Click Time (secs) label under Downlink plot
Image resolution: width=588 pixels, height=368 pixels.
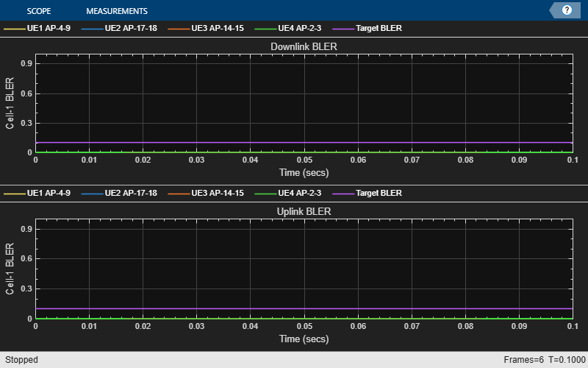[304, 173]
